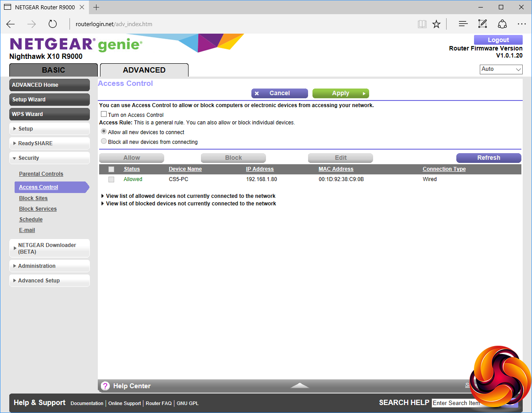The image size is (532, 413).
Task: Open Block Sites settings
Action: pos(33,198)
